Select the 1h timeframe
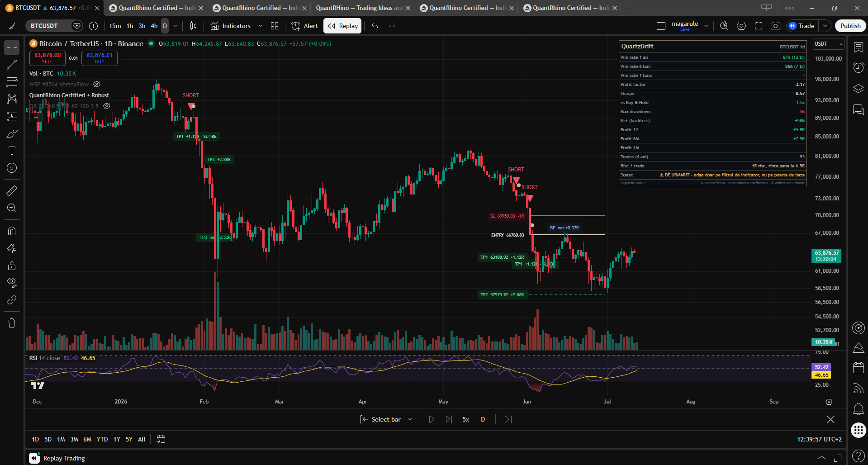Screen dimensions: 868x465 (130, 26)
